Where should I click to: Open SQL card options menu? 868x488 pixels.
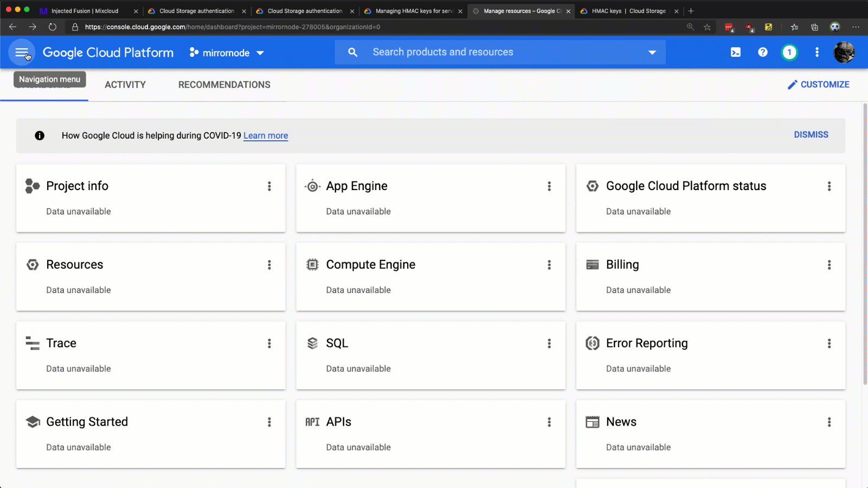click(549, 343)
